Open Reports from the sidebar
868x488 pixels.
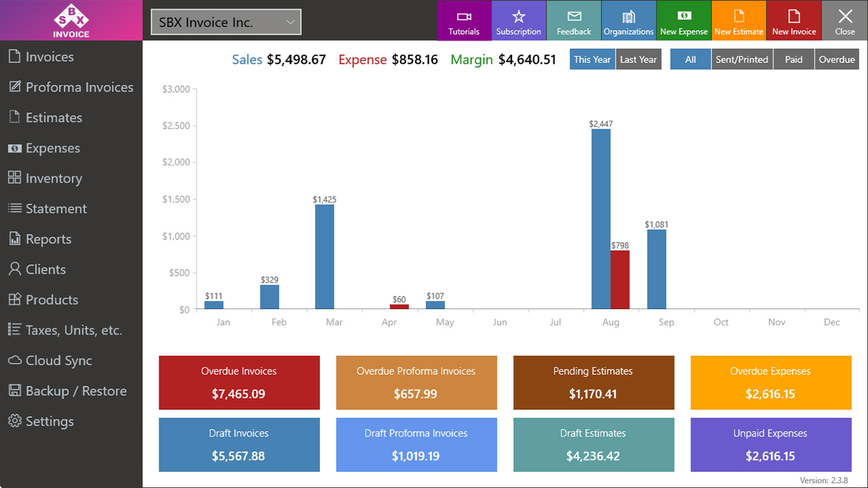[x=48, y=239]
